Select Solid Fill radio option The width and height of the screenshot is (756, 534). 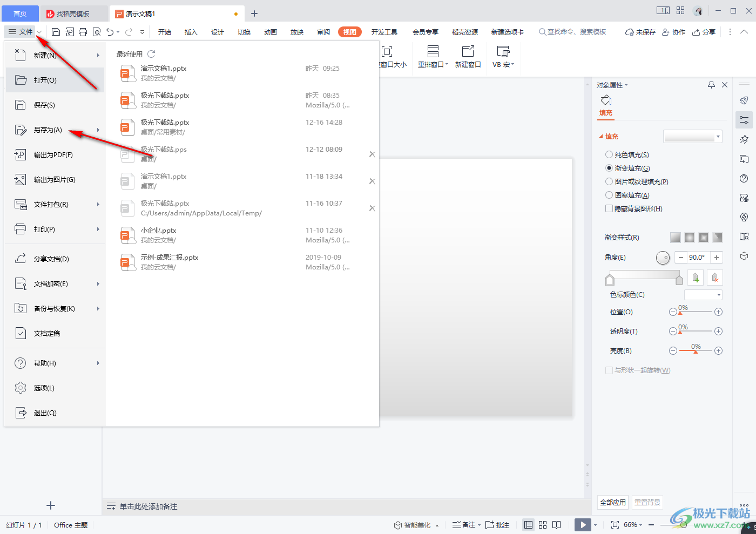609,155
